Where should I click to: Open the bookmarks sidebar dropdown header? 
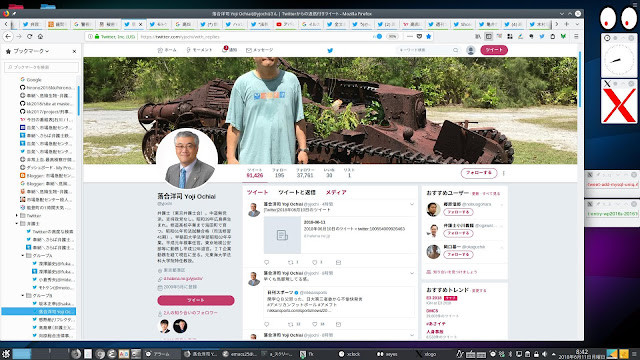[28, 51]
